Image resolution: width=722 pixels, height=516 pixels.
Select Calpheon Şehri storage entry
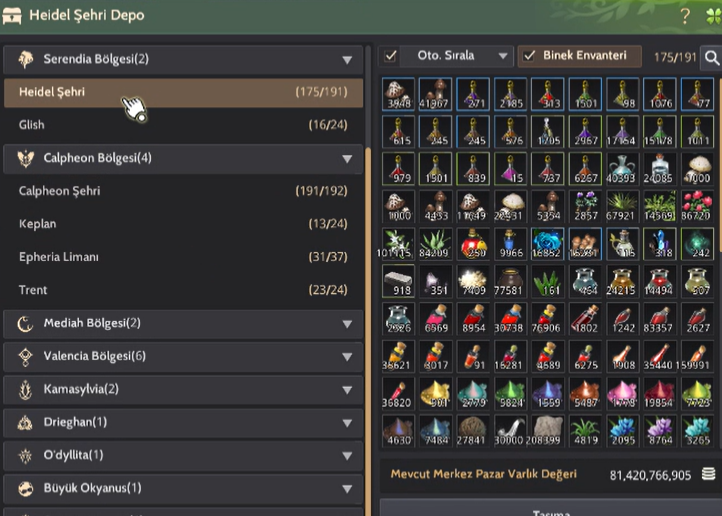[183, 191]
